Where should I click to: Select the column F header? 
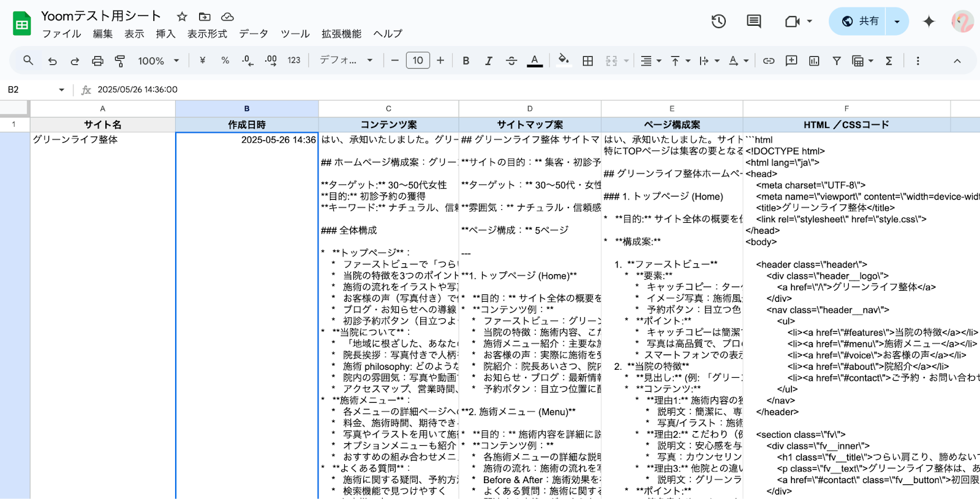[x=846, y=108]
